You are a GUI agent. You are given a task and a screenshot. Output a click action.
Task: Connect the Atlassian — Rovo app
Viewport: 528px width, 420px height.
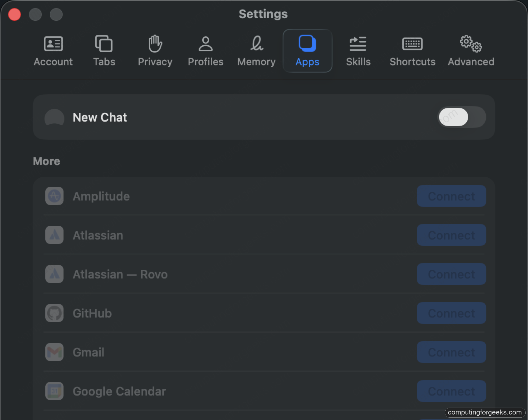[451, 274]
